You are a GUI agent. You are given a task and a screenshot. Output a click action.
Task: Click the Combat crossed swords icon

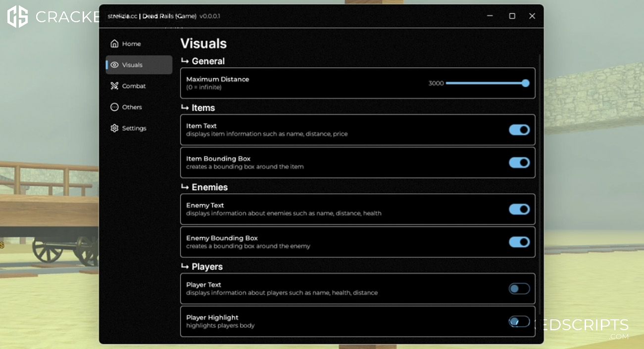pos(114,86)
